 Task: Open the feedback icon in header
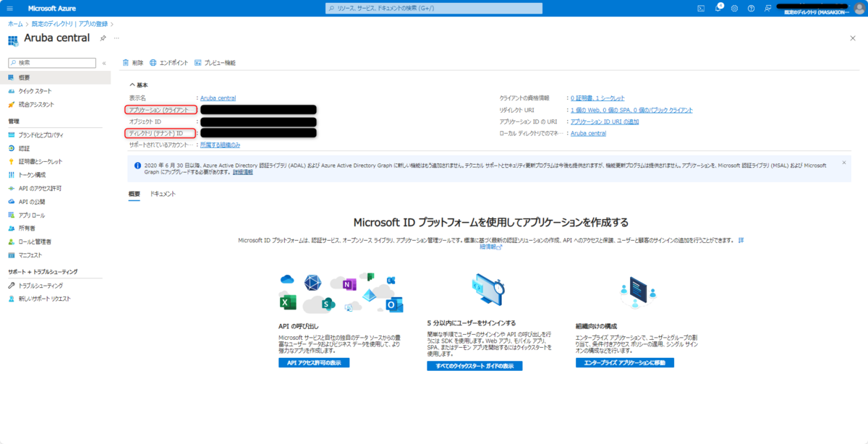(x=767, y=8)
